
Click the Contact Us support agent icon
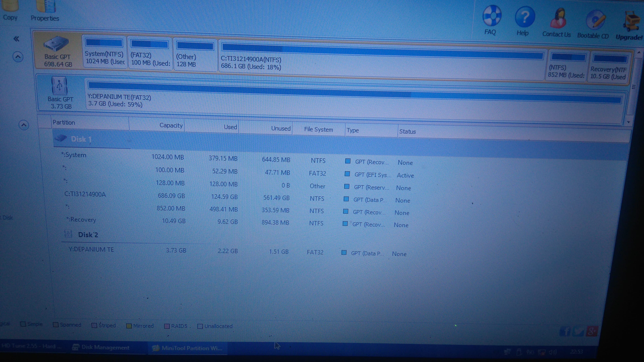coord(558,18)
